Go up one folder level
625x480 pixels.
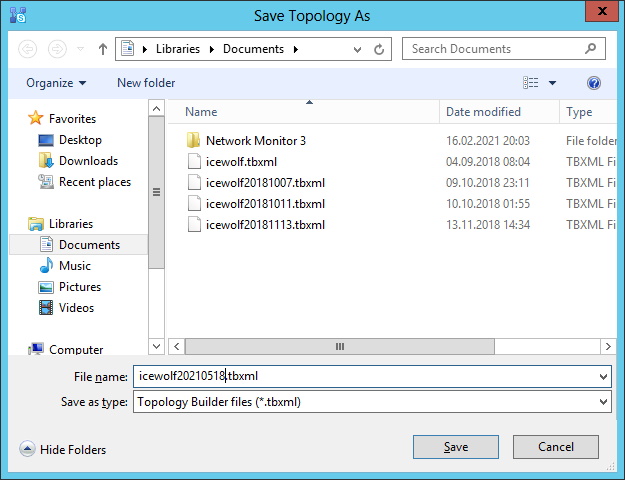(103, 49)
